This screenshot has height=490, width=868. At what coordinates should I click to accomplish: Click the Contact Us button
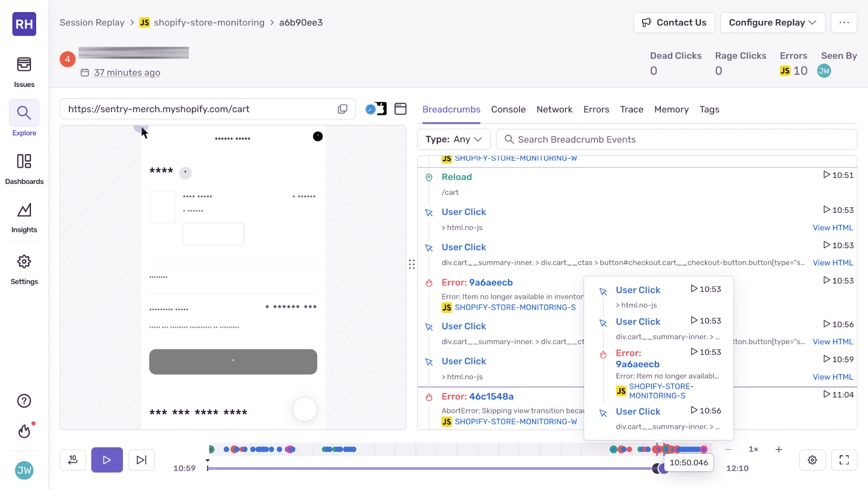pos(674,22)
